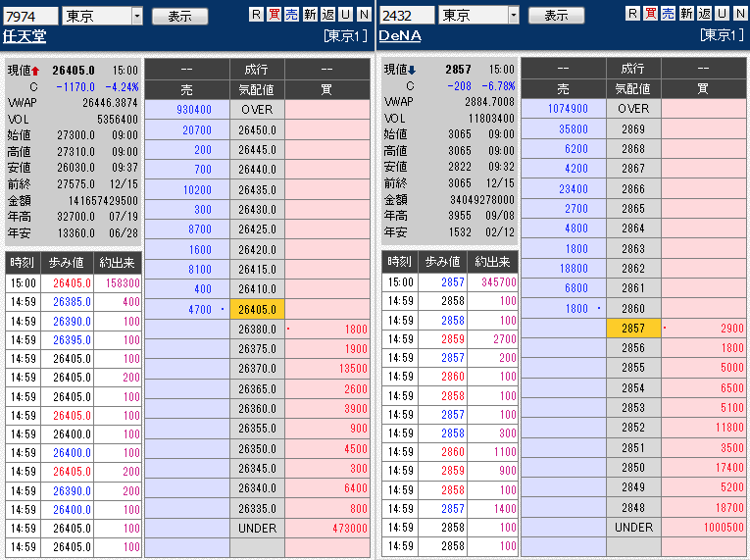
Task: Click the 売 column header in DeNA board
Action: point(563,88)
